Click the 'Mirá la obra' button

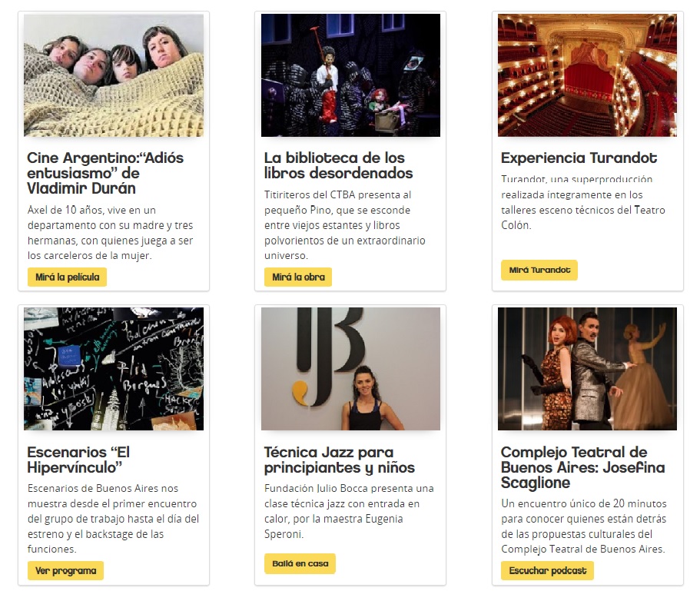click(x=298, y=277)
